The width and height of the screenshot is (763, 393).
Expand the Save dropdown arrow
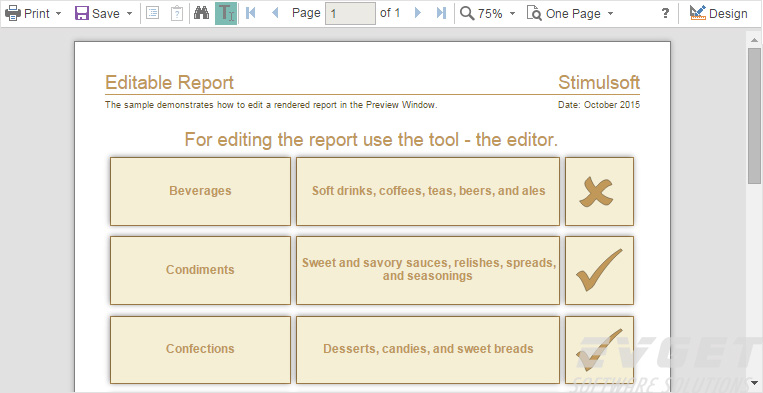129,14
